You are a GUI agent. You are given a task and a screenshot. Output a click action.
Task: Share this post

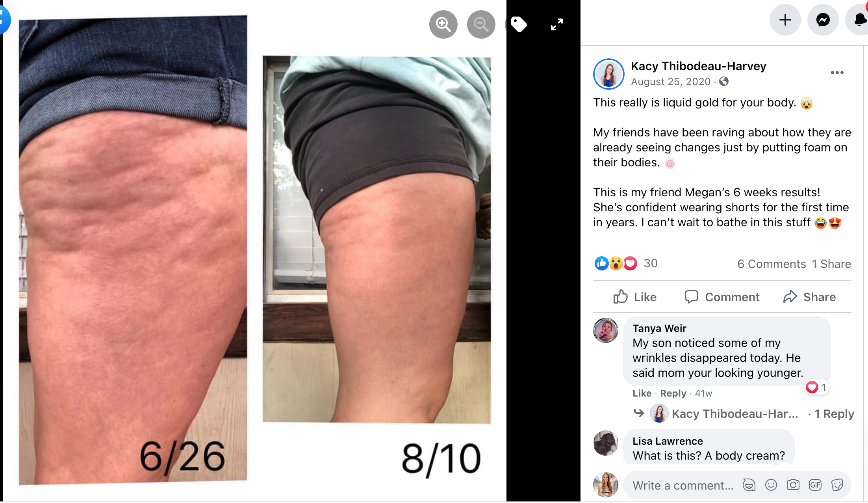(809, 297)
